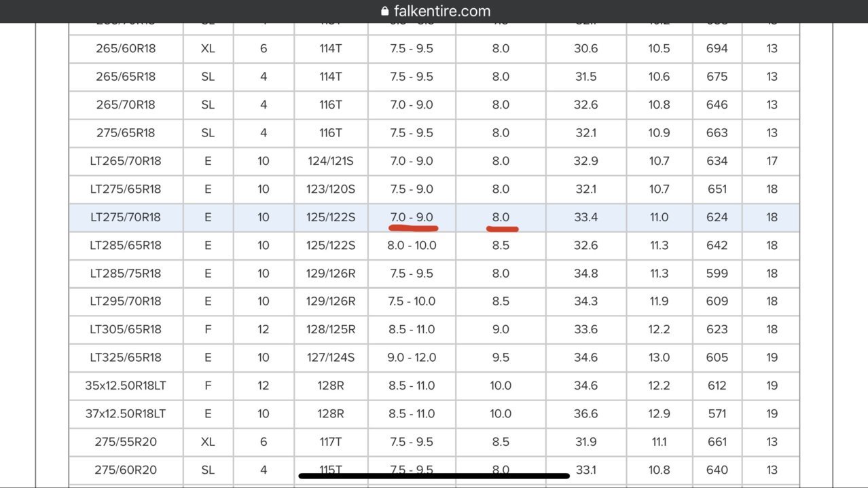Tap the 127/124S load index cell

pyautogui.click(x=331, y=358)
